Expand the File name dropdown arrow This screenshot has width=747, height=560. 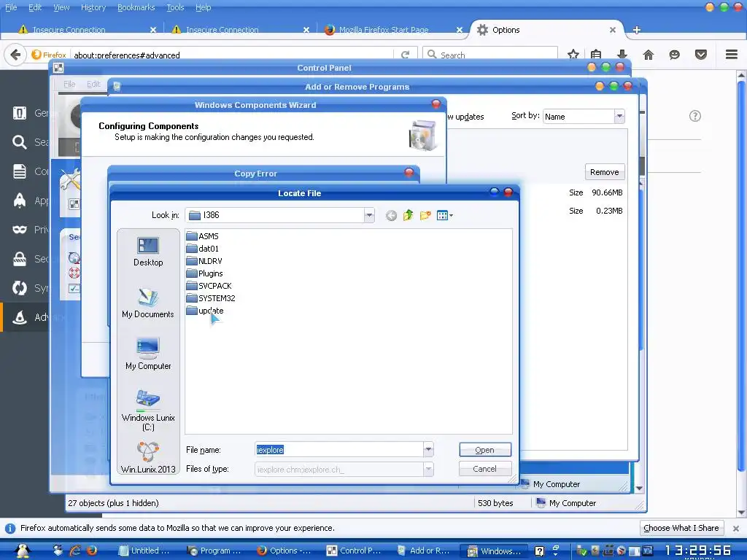pyautogui.click(x=428, y=449)
